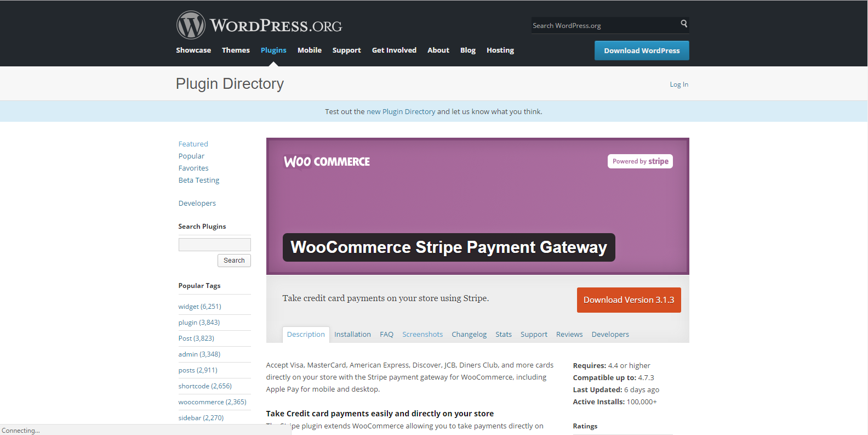
Task: Open the Developers sidebar link
Action: [197, 203]
